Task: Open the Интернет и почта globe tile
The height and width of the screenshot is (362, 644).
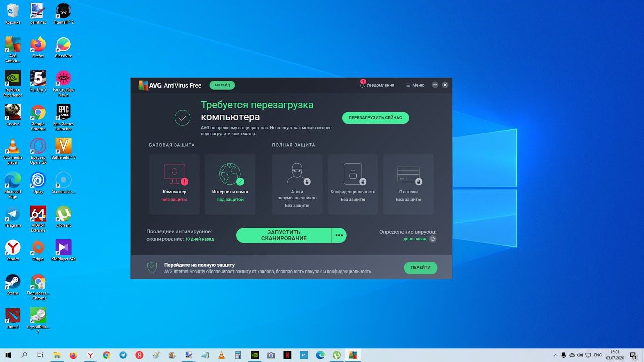Action: 230,184
